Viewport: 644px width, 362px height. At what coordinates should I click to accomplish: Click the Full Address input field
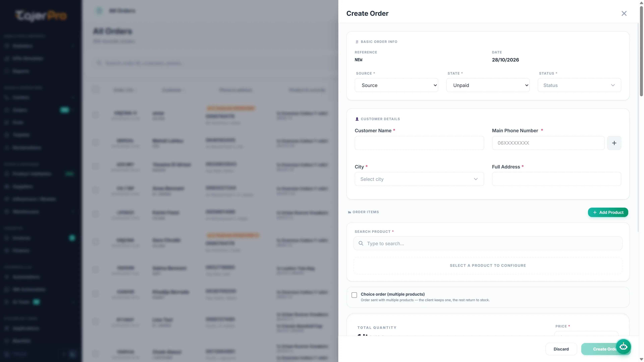coord(556,179)
